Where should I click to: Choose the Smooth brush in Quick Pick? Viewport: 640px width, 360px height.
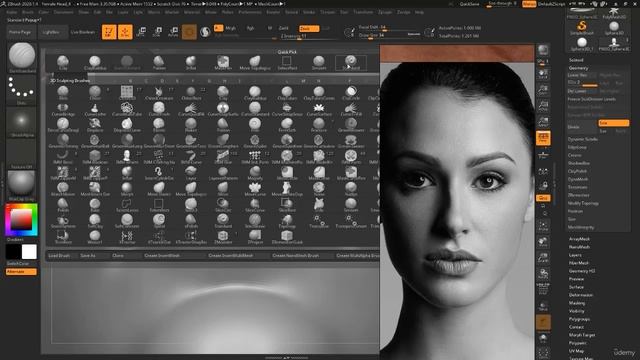(x=319, y=63)
